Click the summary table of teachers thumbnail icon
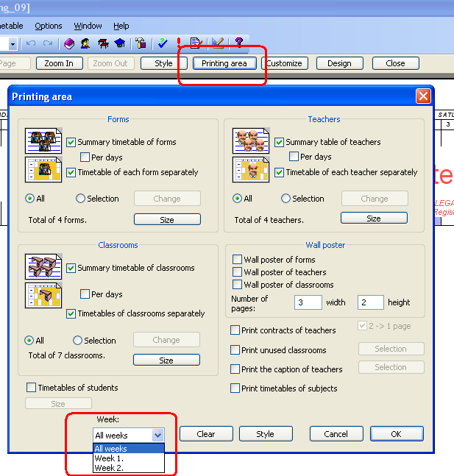 coord(249,141)
